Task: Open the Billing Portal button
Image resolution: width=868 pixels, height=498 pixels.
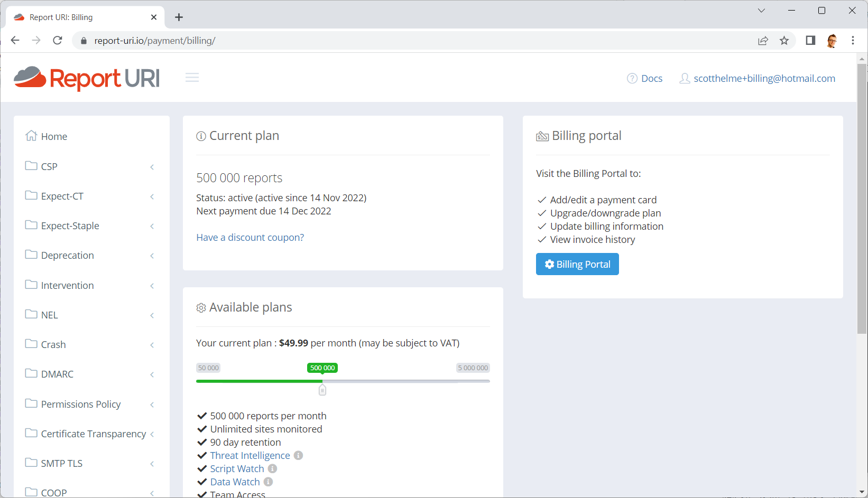Action: tap(577, 264)
